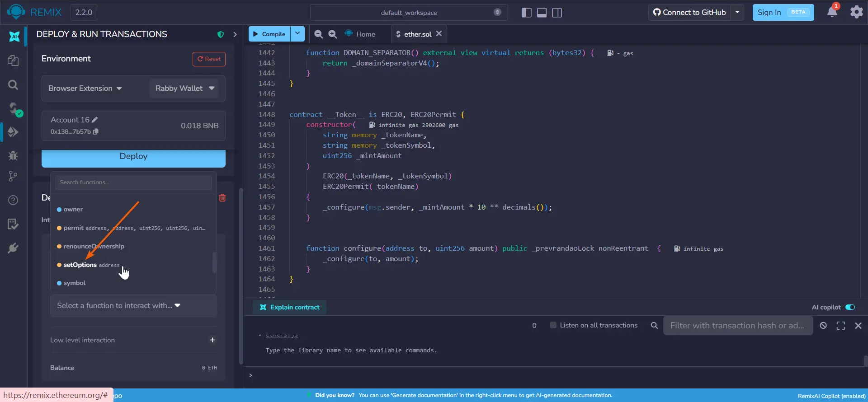Switch to the Home tab

360,34
